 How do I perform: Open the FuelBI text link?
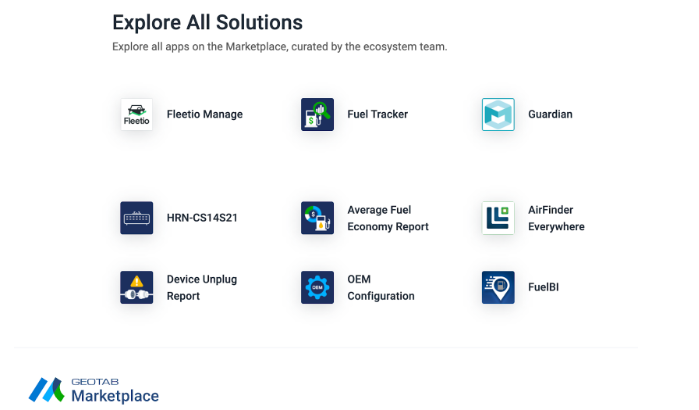[x=543, y=287]
